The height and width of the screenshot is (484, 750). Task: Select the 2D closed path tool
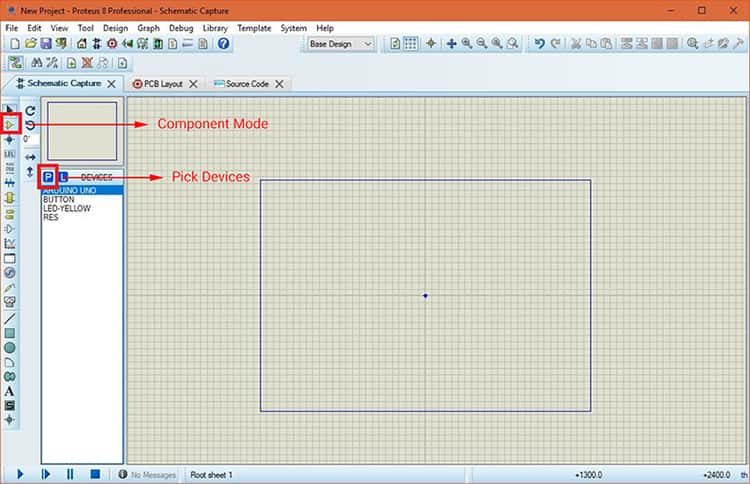pyautogui.click(x=9, y=376)
